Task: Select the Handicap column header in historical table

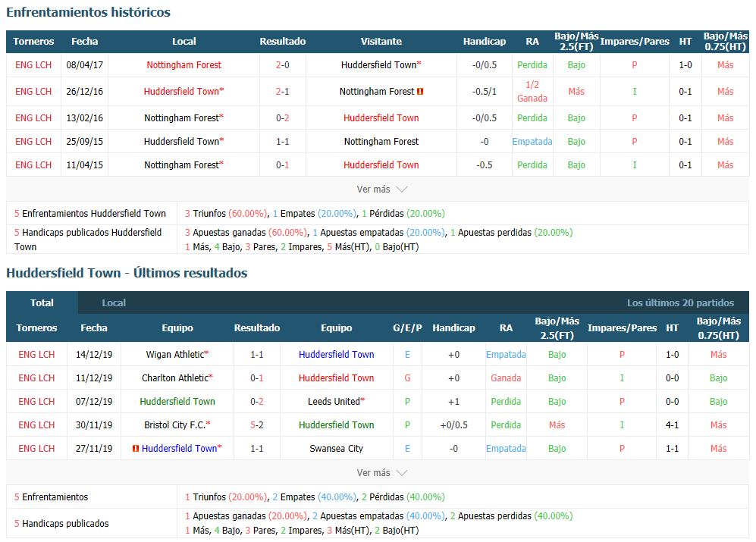Action: click(484, 42)
